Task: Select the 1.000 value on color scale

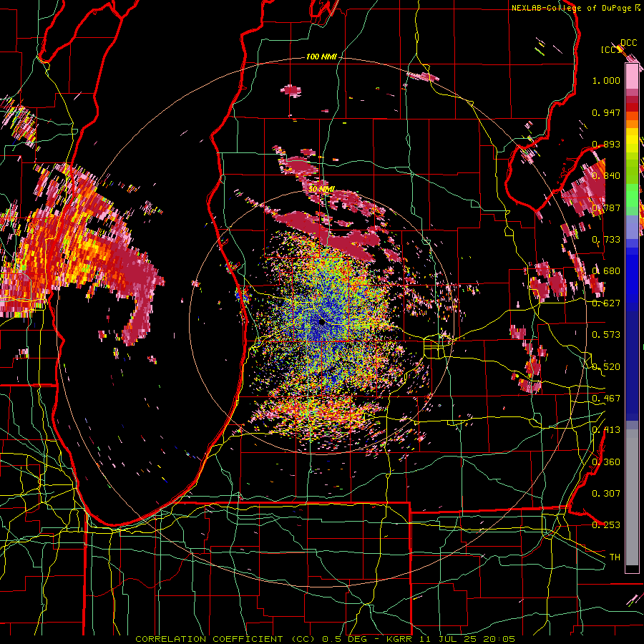Action: pyautogui.click(x=606, y=80)
